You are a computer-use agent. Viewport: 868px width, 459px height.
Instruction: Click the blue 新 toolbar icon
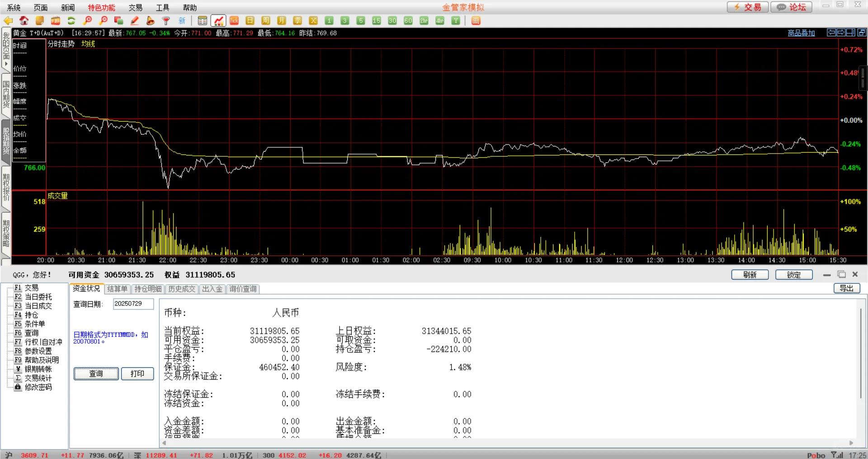182,21
